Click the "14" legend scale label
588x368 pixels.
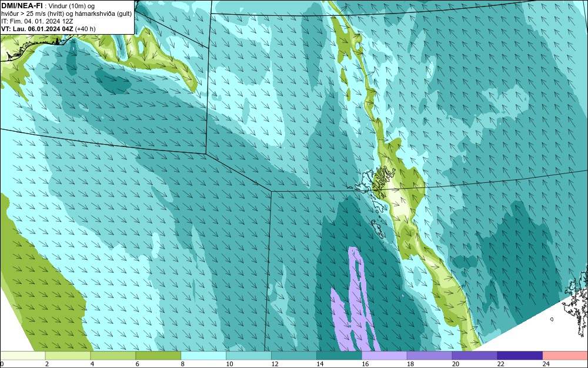pos(320,364)
